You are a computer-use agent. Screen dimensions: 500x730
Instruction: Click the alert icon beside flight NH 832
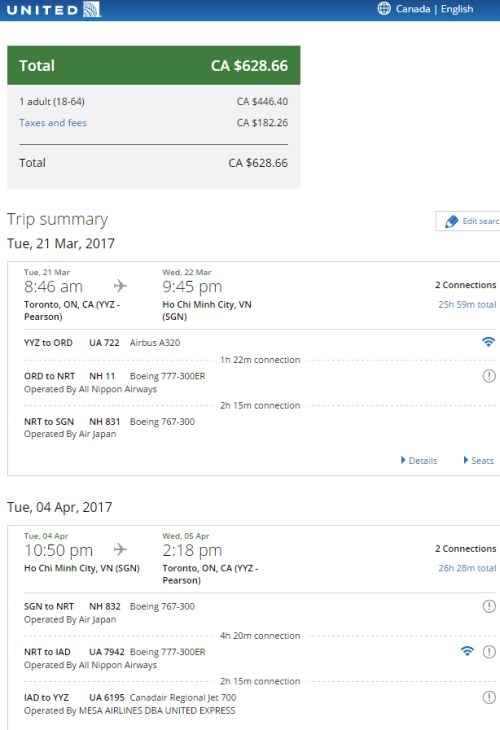tap(489, 606)
